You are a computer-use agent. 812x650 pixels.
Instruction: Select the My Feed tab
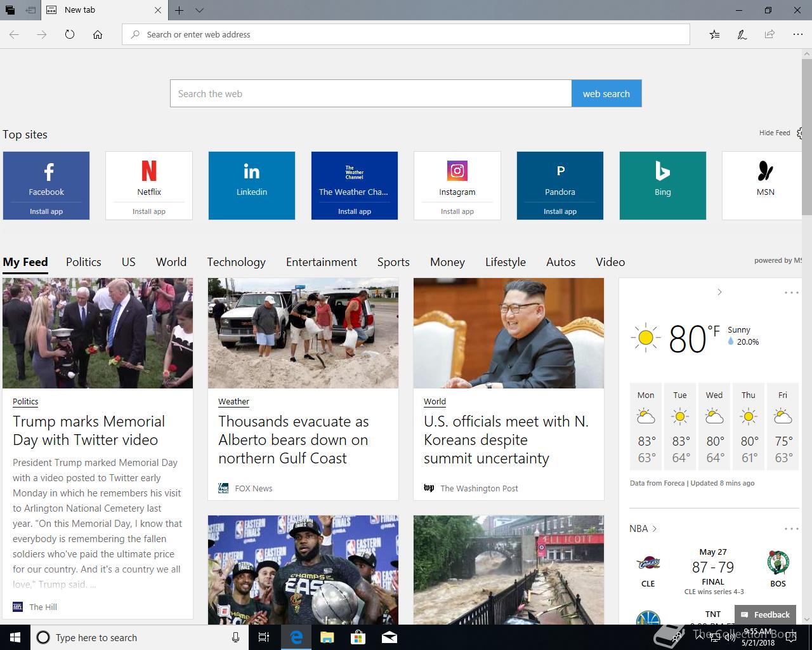25,262
